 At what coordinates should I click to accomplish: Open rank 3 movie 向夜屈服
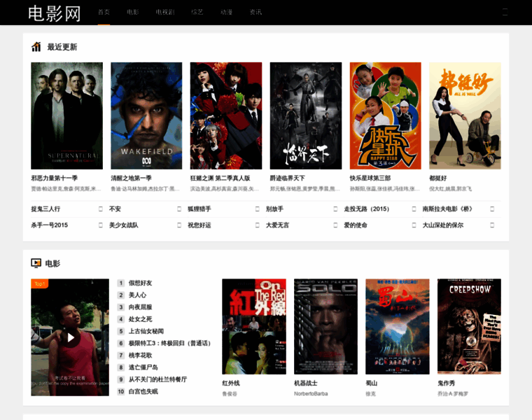tap(140, 307)
